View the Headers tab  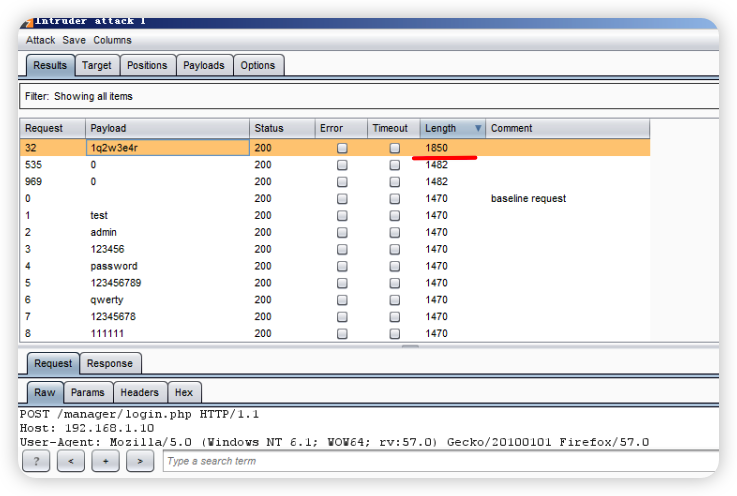tap(140, 393)
